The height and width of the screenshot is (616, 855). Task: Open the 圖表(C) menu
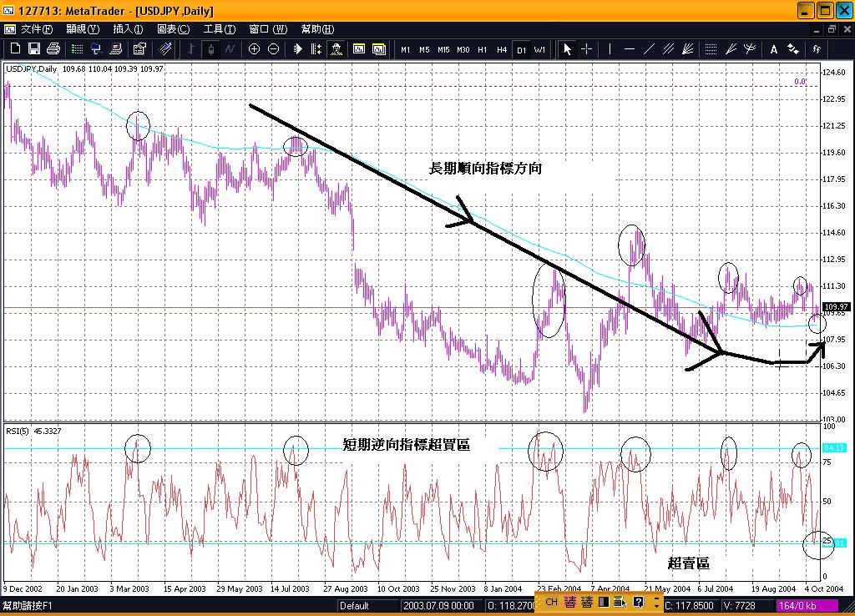coord(174,29)
